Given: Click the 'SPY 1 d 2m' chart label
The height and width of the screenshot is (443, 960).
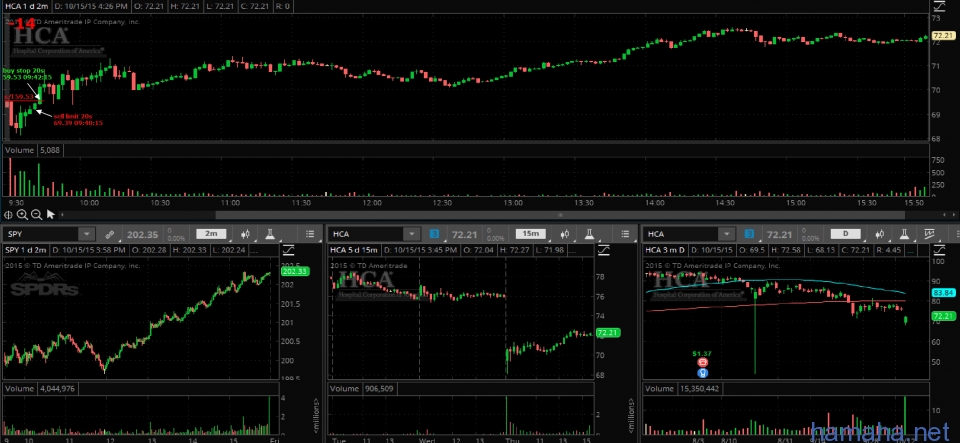Looking at the screenshot, I should (24, 250).
